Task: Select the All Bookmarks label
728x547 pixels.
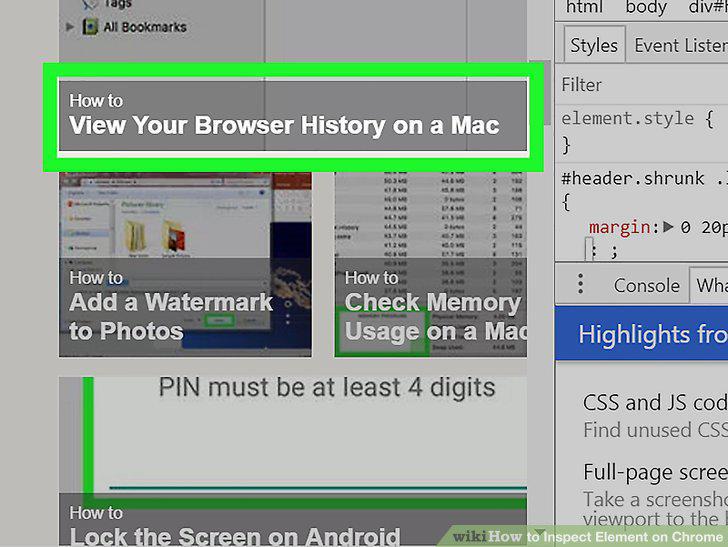Action: tap(145, 27)
